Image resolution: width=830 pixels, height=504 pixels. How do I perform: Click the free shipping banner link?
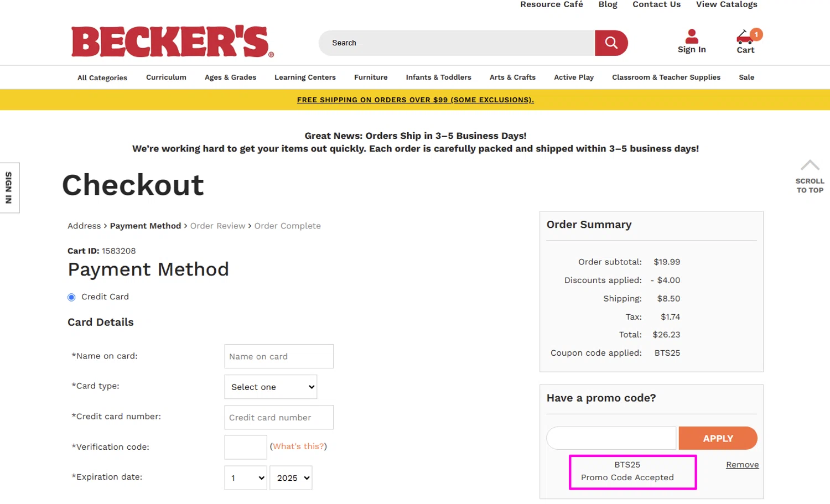pos(415,100)
